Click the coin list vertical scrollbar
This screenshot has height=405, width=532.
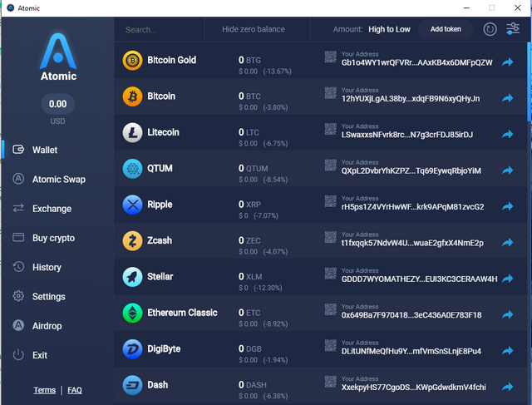pyautogui.click(x=529, y=81)
